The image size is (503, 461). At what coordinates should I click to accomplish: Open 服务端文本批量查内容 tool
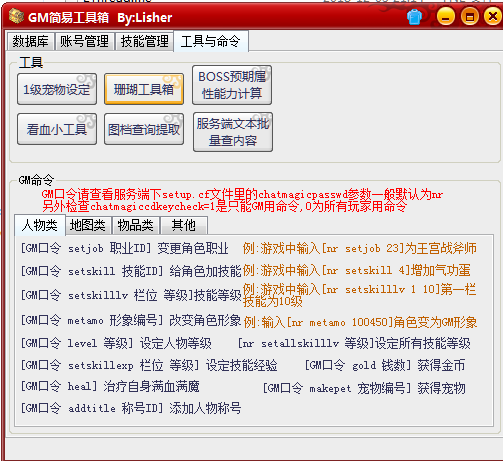(x=233, y=132)
